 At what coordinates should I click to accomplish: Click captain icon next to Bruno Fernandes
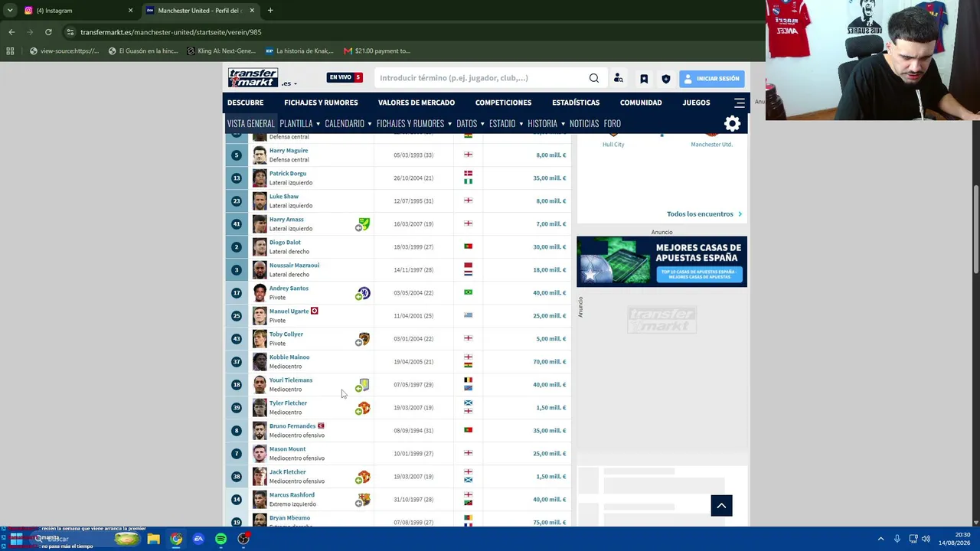point(321,426)
